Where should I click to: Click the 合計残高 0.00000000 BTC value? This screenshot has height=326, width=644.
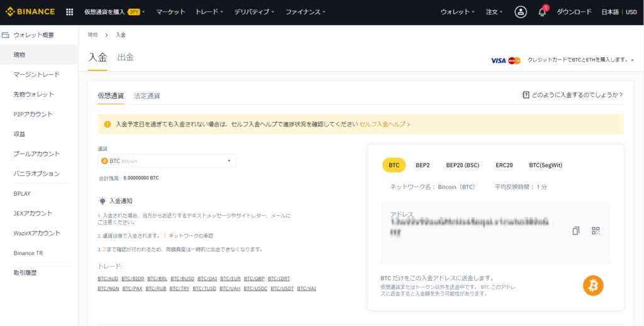click(x=141, y=178)
